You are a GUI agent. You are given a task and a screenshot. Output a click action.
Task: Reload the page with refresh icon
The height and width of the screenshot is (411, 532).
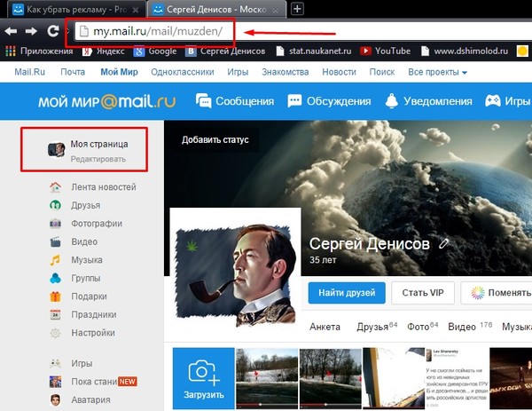(52, 31)
